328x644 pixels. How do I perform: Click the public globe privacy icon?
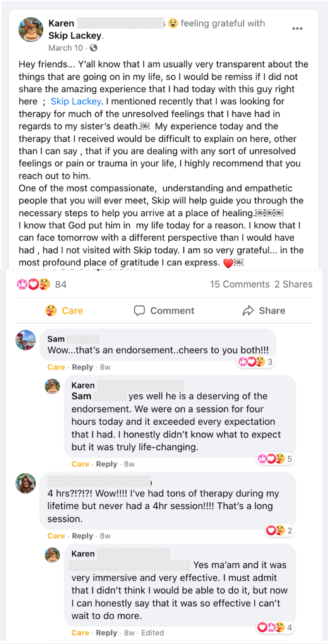[x=94, y=48]
